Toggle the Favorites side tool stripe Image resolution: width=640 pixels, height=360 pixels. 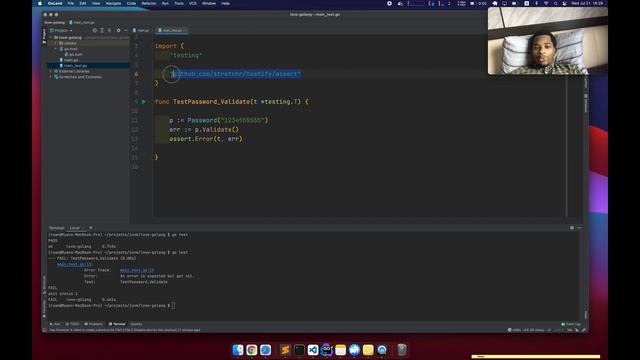tap(44, 308)
